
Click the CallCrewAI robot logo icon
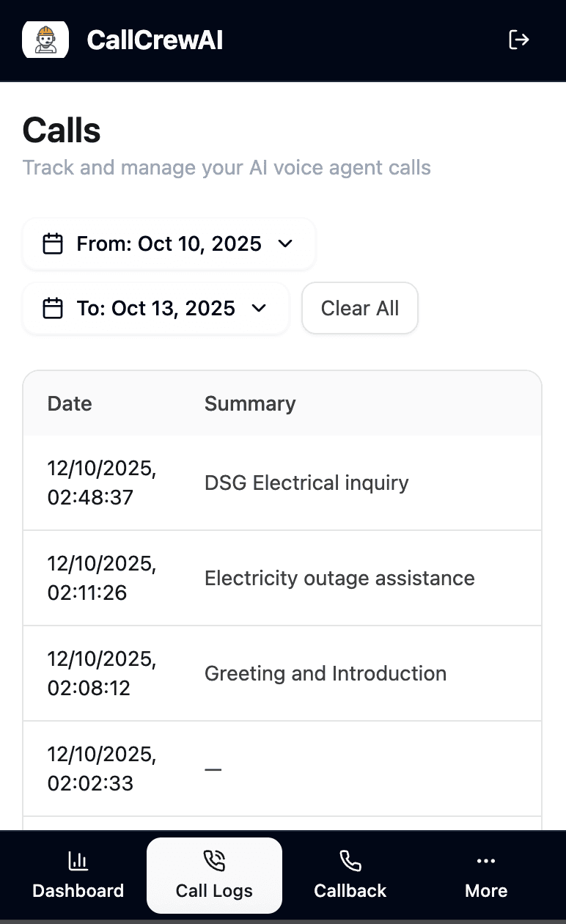tap(45, 40)
